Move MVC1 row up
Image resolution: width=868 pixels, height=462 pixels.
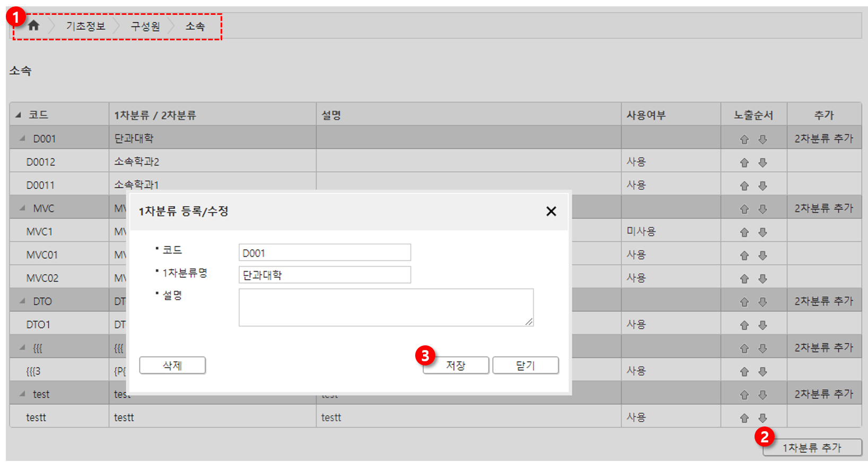click(x=744, y=232)
